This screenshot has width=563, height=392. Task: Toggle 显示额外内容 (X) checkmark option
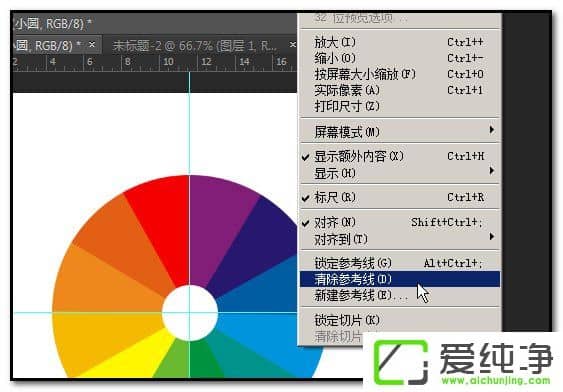click(x=400, y=156)
